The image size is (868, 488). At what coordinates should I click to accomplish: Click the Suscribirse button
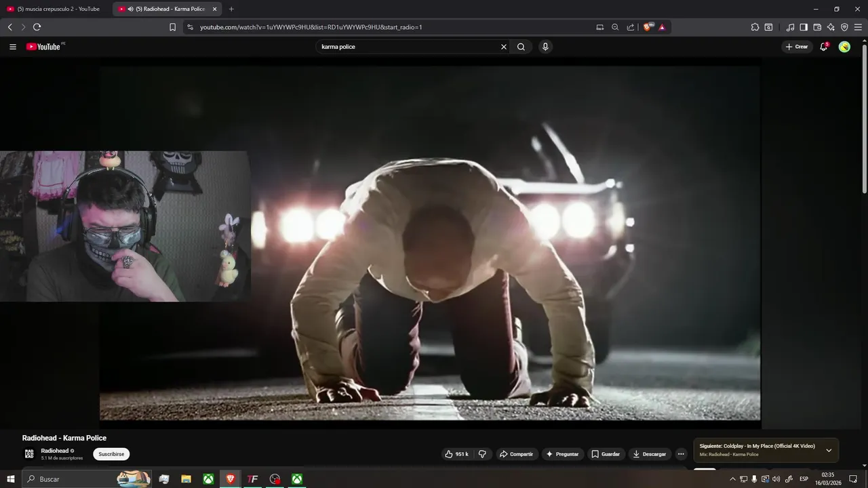111,454
